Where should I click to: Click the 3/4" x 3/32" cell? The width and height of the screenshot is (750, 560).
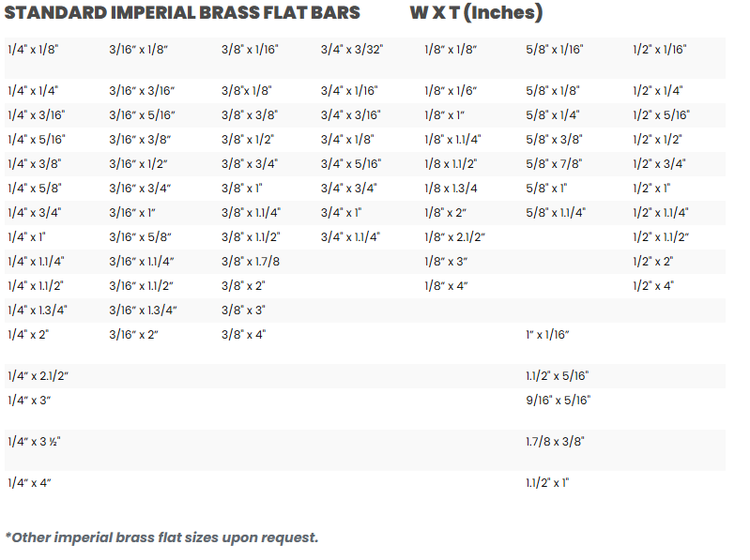[352, 49]
